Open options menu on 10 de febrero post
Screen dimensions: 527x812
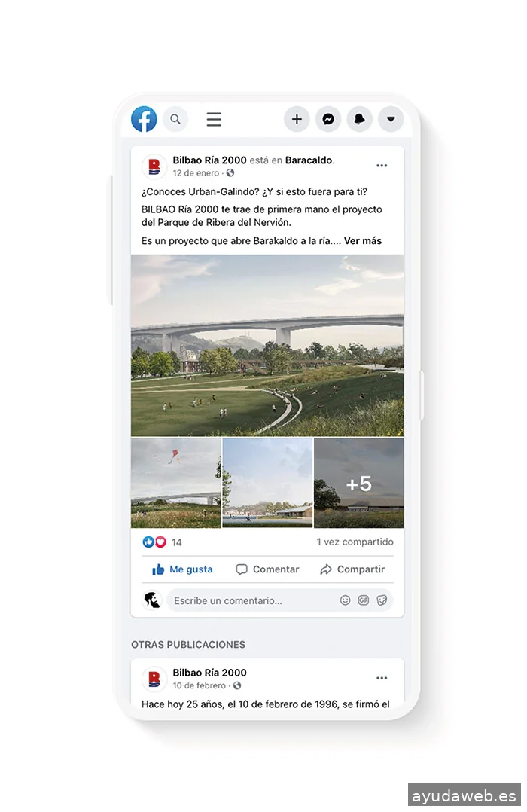click(382, 678)
